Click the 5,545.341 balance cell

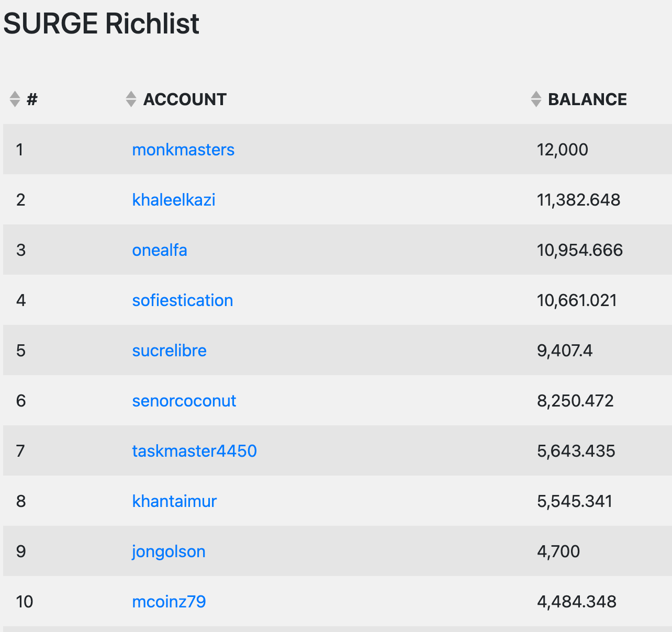pyautogui.click(x=575, y=501)
